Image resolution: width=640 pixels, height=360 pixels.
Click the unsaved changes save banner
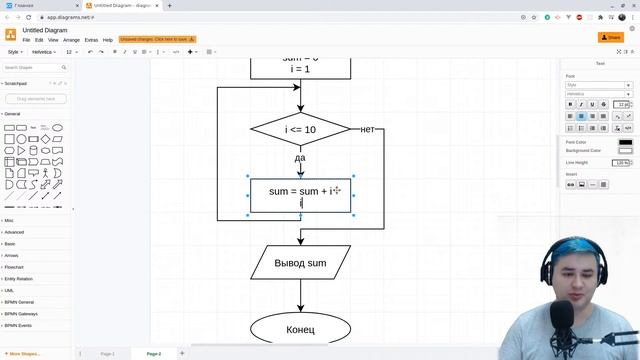point(158,39)
